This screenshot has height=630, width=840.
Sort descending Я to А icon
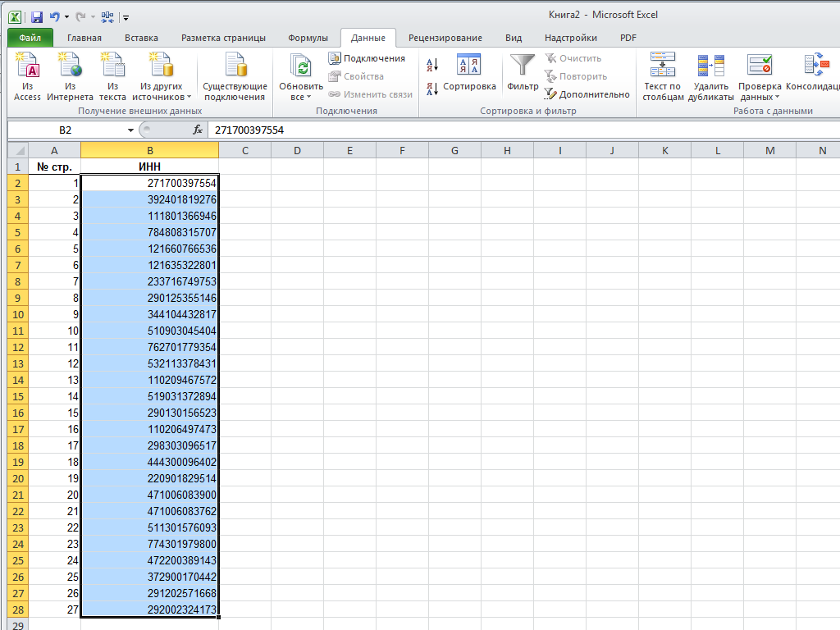click(432, 89)
